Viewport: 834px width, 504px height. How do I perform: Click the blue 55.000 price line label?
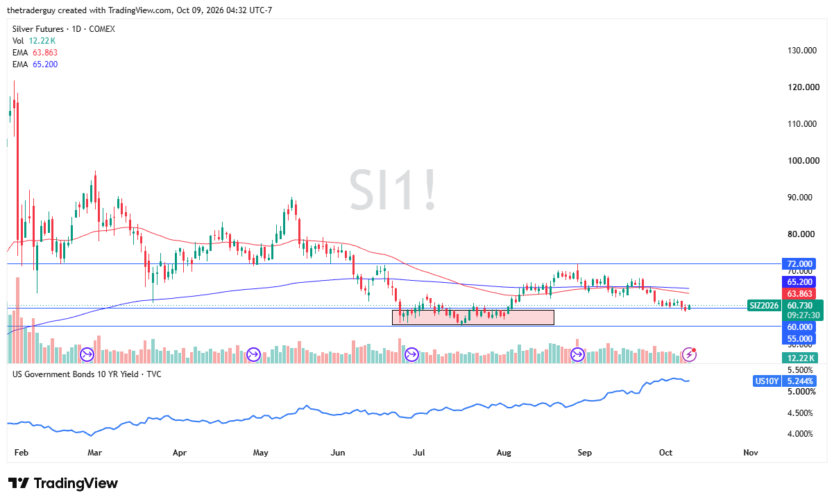[800, 339]
